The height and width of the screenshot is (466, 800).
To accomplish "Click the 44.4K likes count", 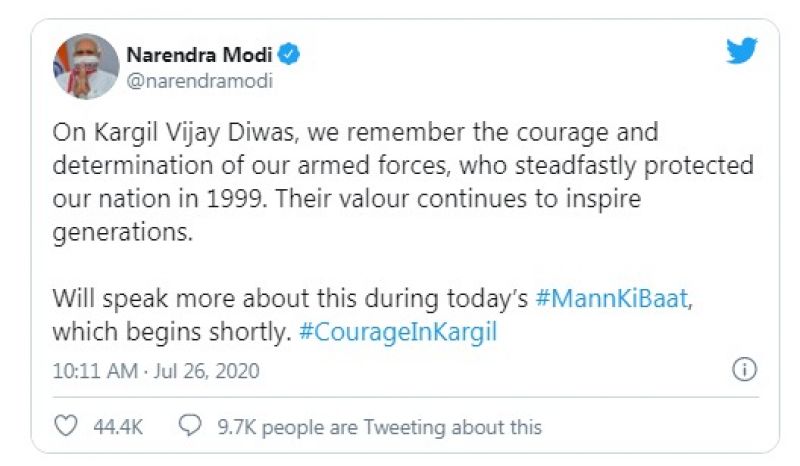I will click(x=118, y=427).
